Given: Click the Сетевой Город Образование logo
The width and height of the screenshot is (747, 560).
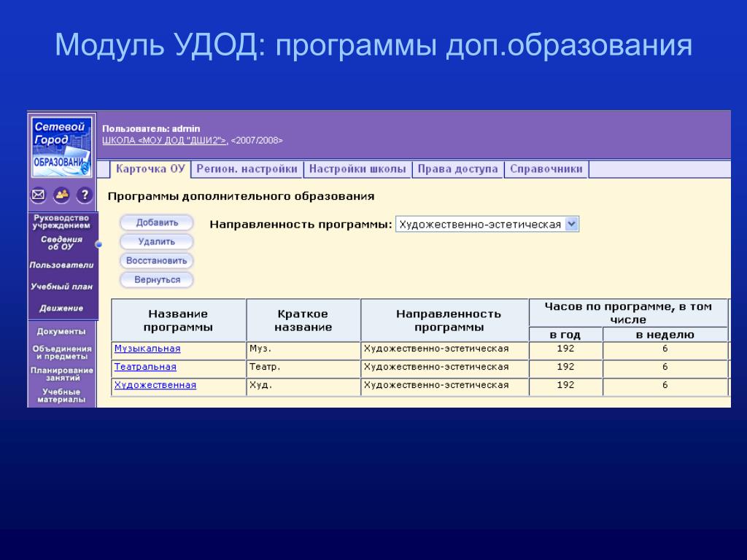Looking at the screenshot, I should click(61, 147).
